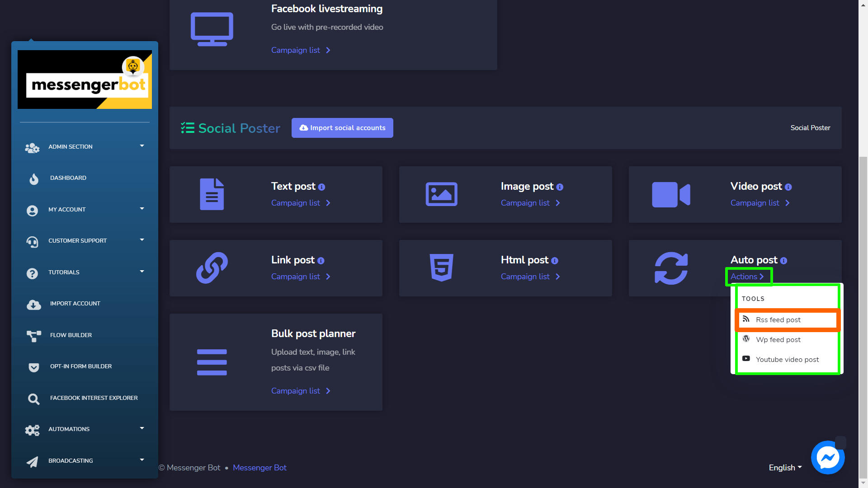
Task: Open Facebook livestreaming Campaign list link
Action: (x=301, y=50)
